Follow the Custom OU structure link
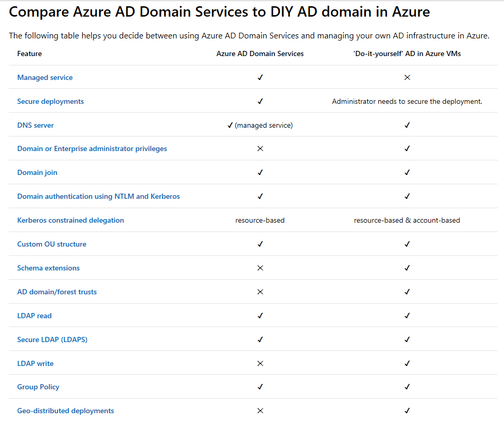This screenshot has height=435, width=504. coord(52,244)
